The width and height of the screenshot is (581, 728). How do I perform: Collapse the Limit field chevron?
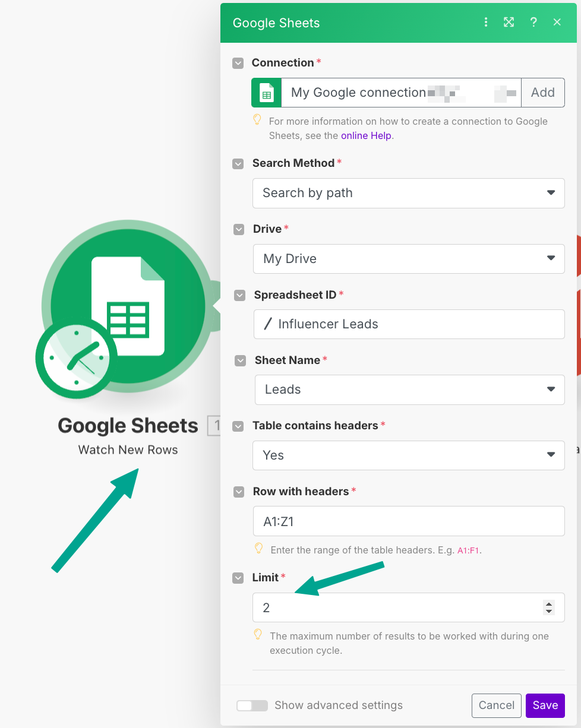pos(238,578)
